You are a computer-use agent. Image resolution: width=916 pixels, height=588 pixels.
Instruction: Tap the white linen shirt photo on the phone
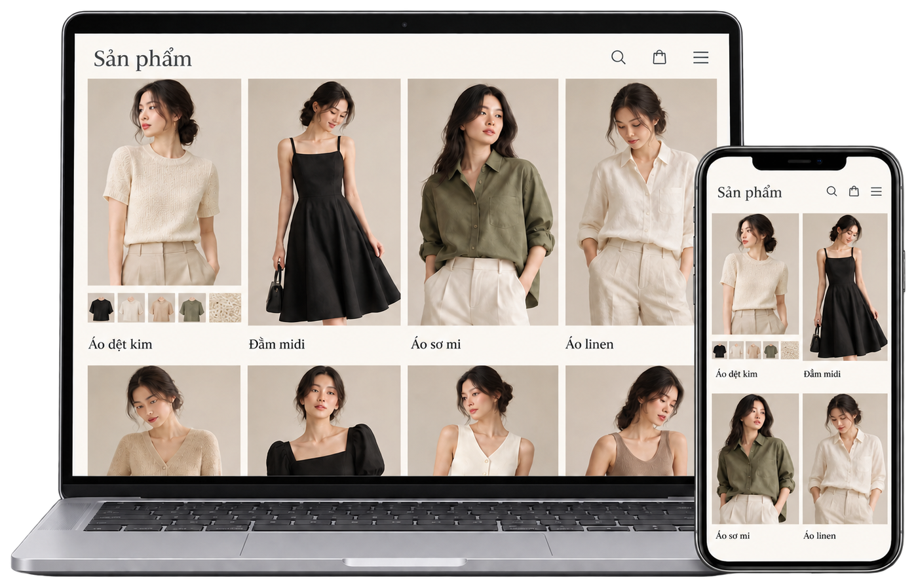(x=845, y=458)
